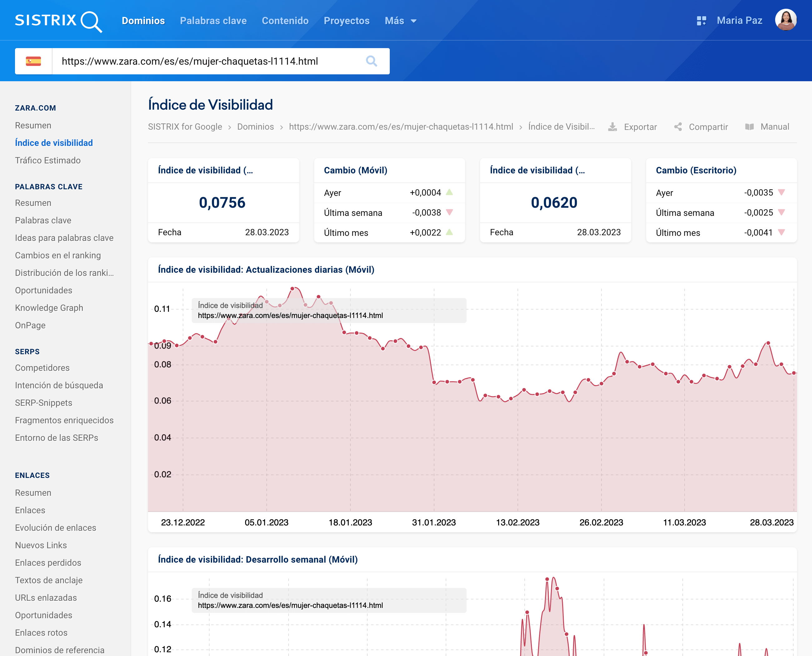Switch to the Proyectos menu
Viewport: 812px width, 656px height.
(x=346, y=21)
